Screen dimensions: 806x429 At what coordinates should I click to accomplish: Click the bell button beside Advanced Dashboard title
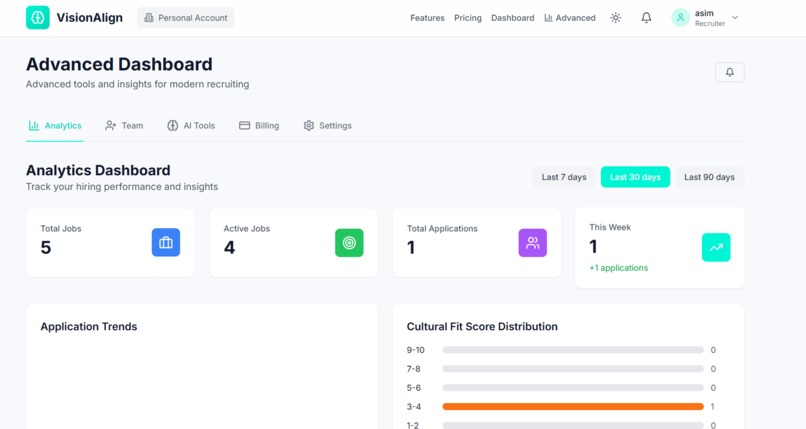click(x=729, y=72)
